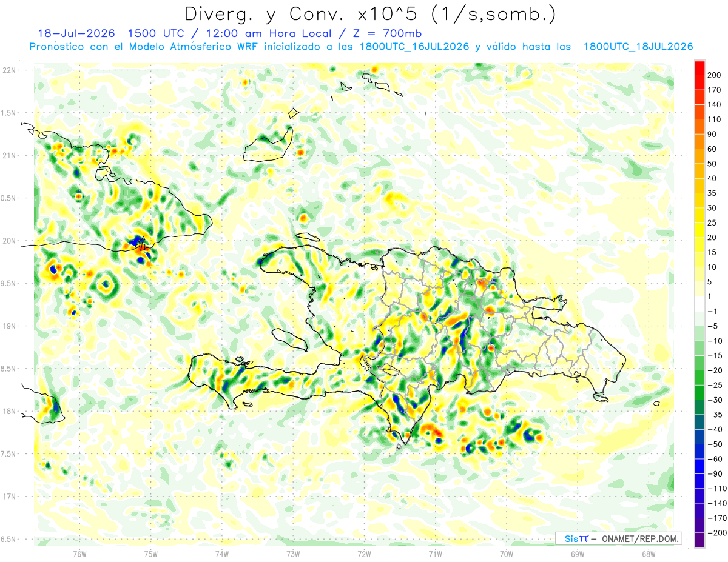Click the '140' colorbar value
Viewport: 728px width, 562px height.
click(714, 104)
